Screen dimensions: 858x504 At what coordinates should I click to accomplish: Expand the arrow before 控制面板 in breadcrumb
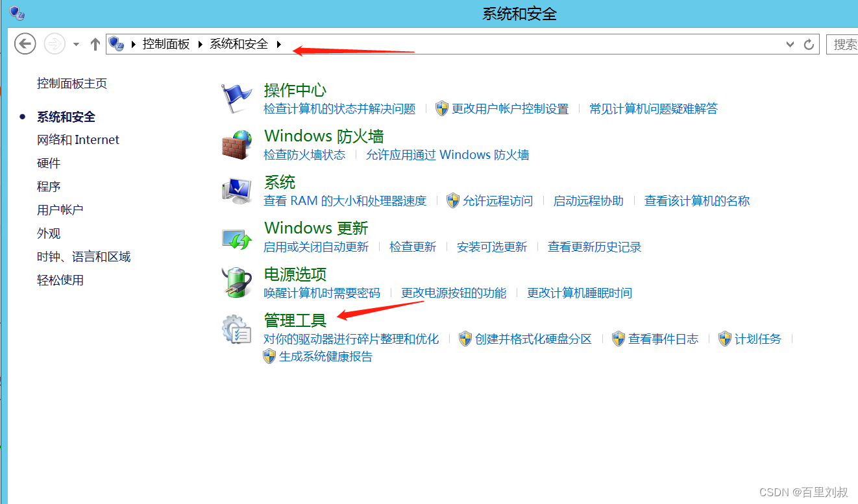point(134,44)
